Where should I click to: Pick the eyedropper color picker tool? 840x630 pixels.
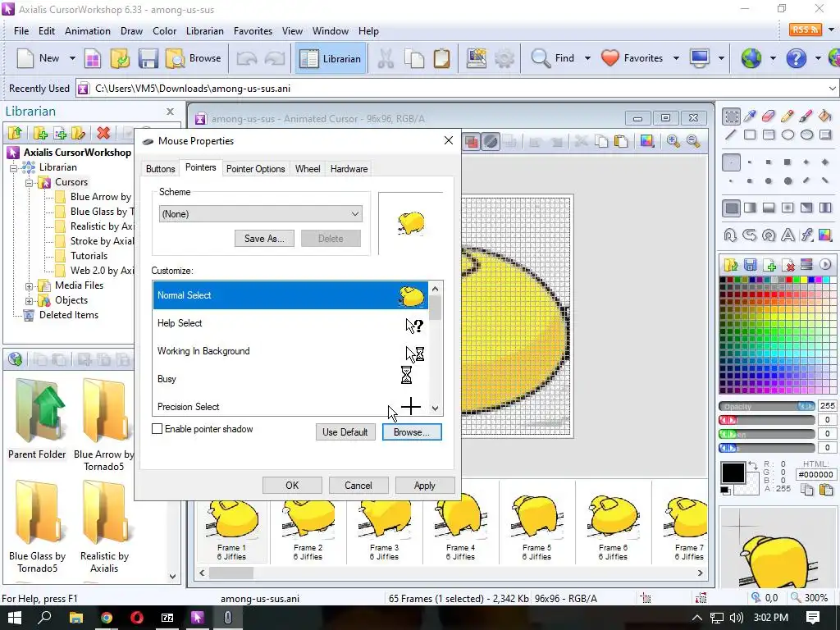pyautogui.click(x=750, y=116)
